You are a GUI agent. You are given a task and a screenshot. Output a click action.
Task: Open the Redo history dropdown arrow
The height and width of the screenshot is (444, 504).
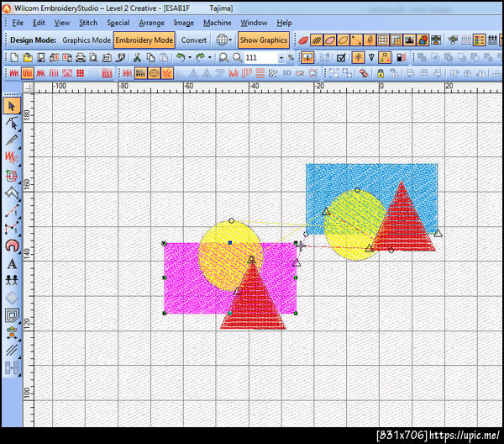209,58
